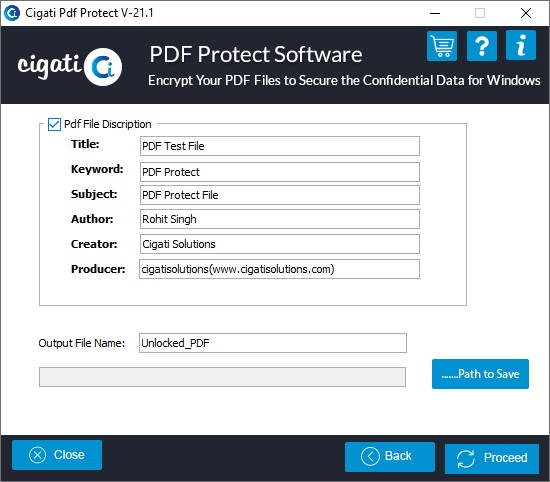The height and width of the screenshot is (482, 550).
Task: Click the circled X icon on Close
Action: 38,455
